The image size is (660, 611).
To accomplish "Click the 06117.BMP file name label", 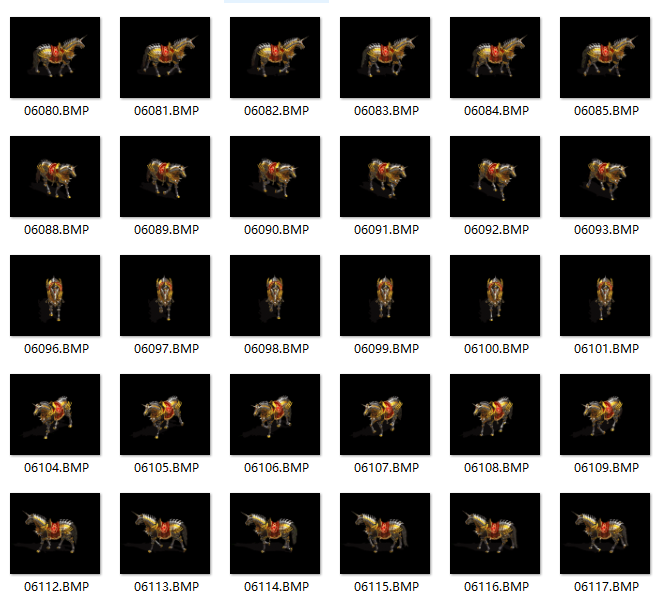I will tap(606, 587).
